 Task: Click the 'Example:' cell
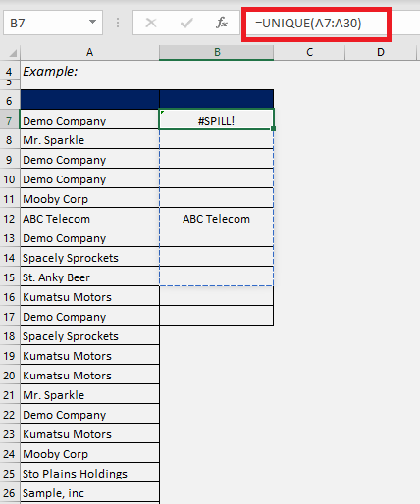[89, 71]
